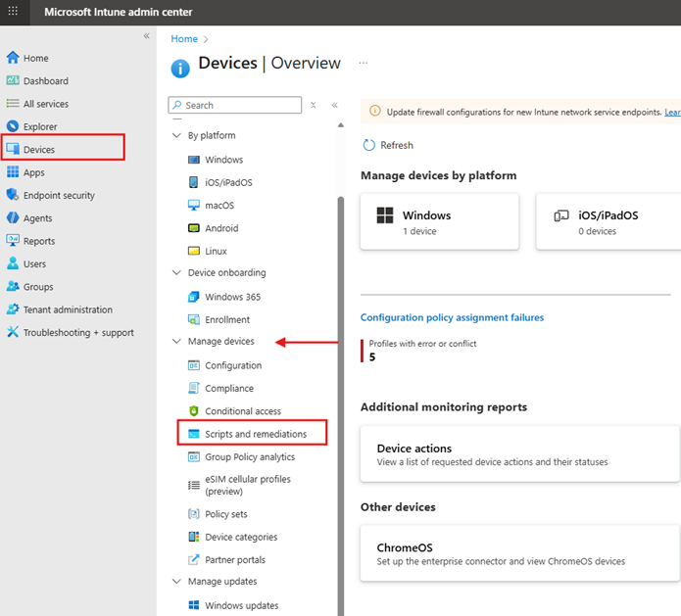
Task: Click the resource menu vertical scrollbar
Action: 341,405
